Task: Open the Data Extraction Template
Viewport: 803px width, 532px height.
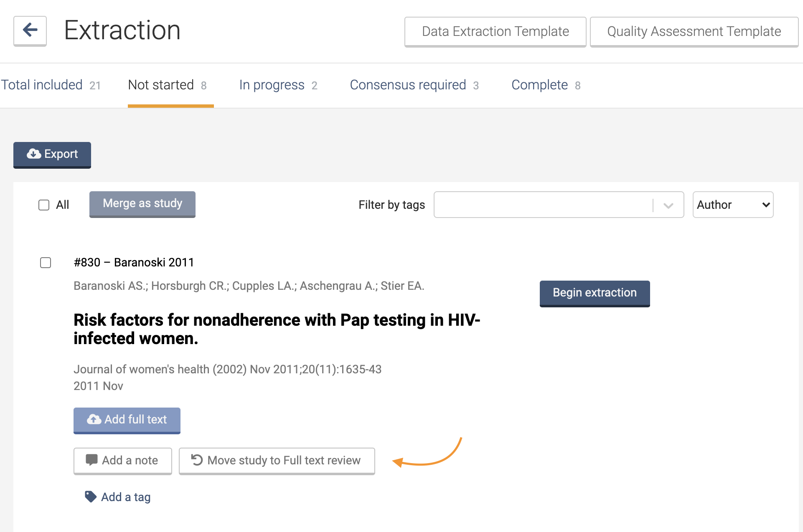Action: coord(495,32)
